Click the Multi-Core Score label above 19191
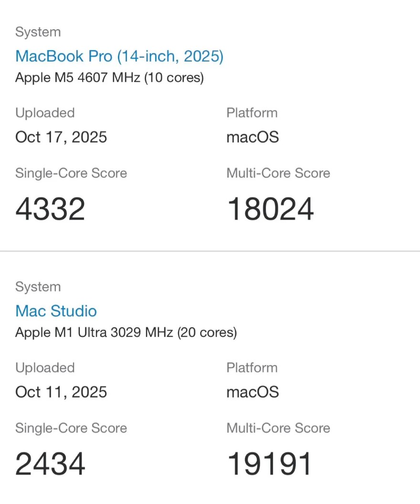The width and height of the screenshot is (420, 504). pos(278,428)
